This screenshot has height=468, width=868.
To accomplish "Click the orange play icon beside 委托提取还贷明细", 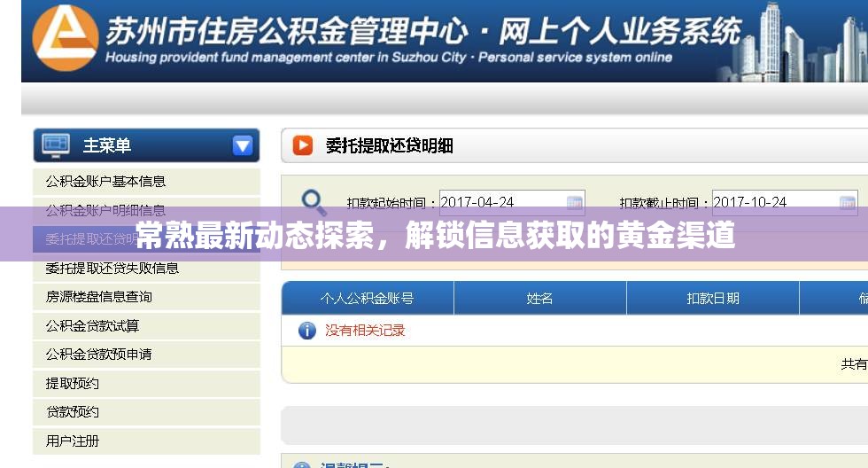I will pyautogui.click(x=303, y=145).
